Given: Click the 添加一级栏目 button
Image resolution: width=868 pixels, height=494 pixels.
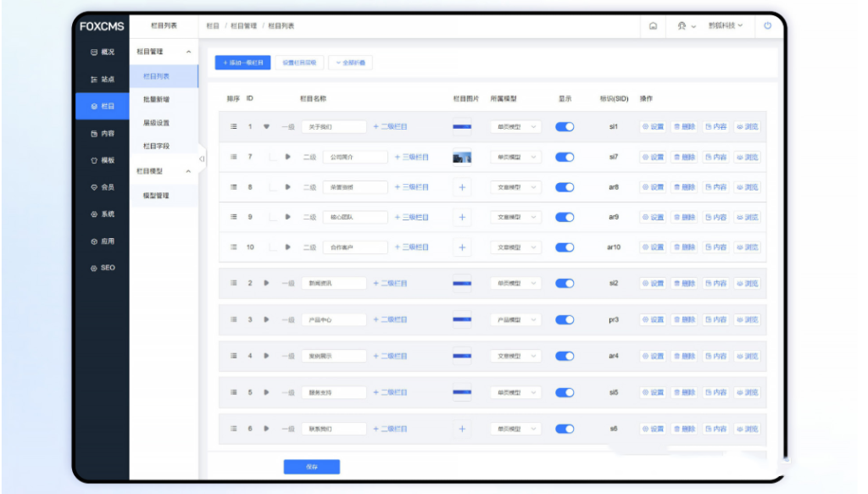Looking at the screenshot, I should tap(242, 63).
